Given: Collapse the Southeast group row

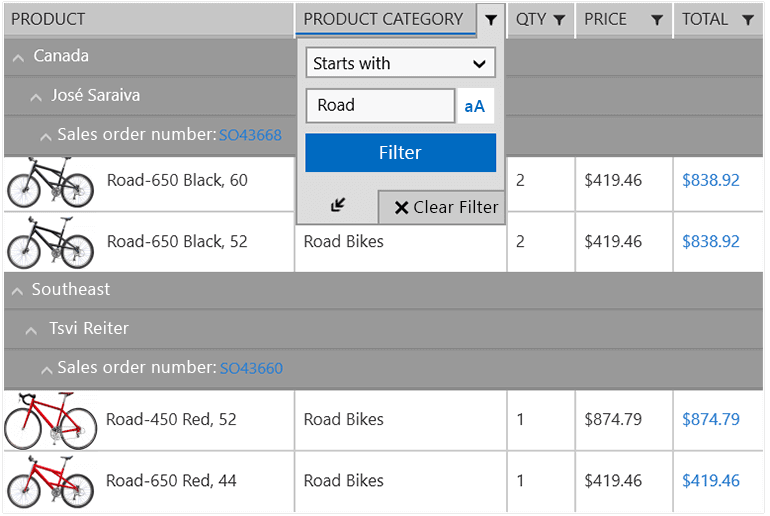Looking at the screenshot, I should click(x=18, y=290).
